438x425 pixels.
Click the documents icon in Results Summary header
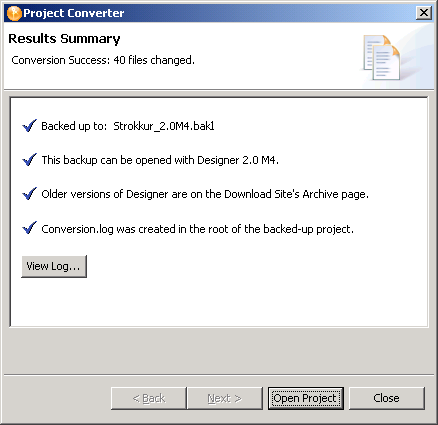tap(382, 57)
